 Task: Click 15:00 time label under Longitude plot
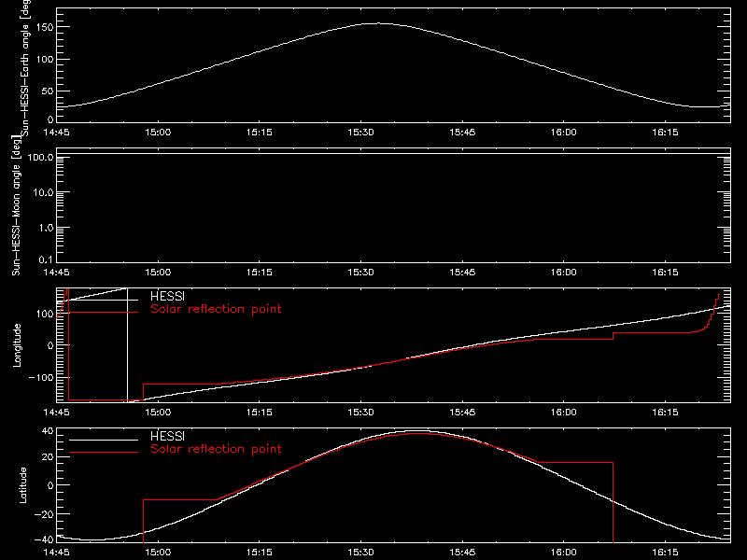click(158, 413)
